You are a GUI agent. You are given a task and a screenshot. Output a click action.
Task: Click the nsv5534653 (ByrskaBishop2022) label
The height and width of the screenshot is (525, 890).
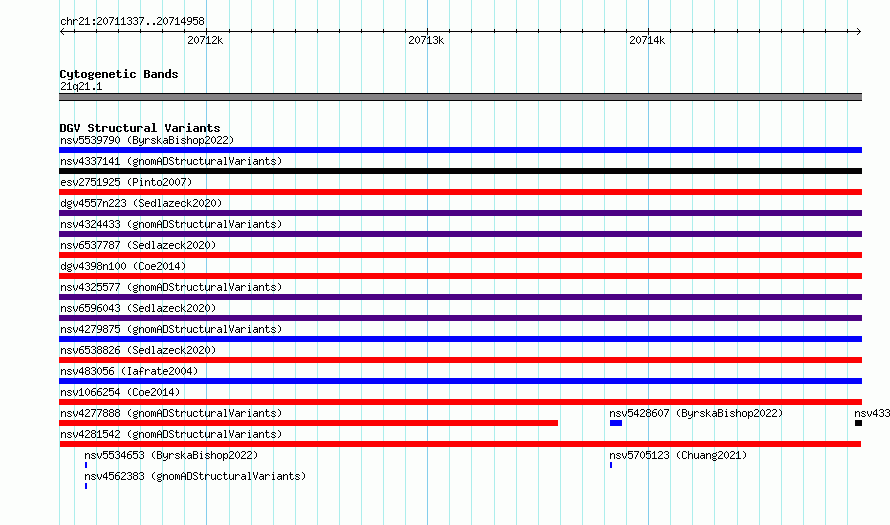[171, 455]
